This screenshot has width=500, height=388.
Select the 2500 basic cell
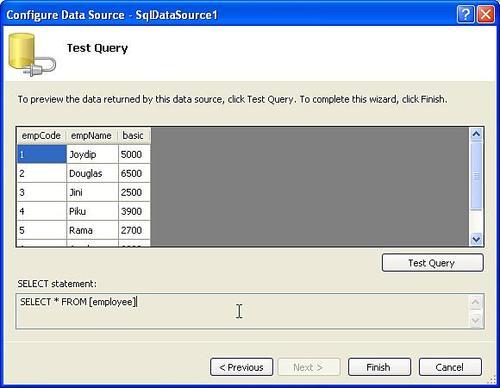134,192
